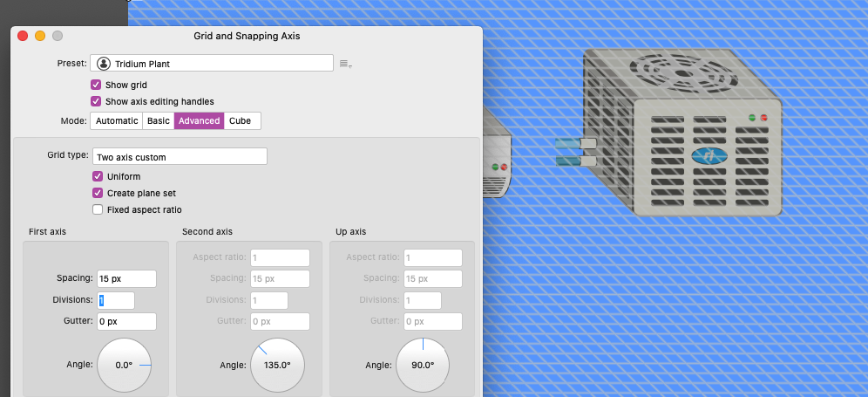Click the user icon in Preset field
This screenshot has height=397, width=868.
click(x=104, y=64)
